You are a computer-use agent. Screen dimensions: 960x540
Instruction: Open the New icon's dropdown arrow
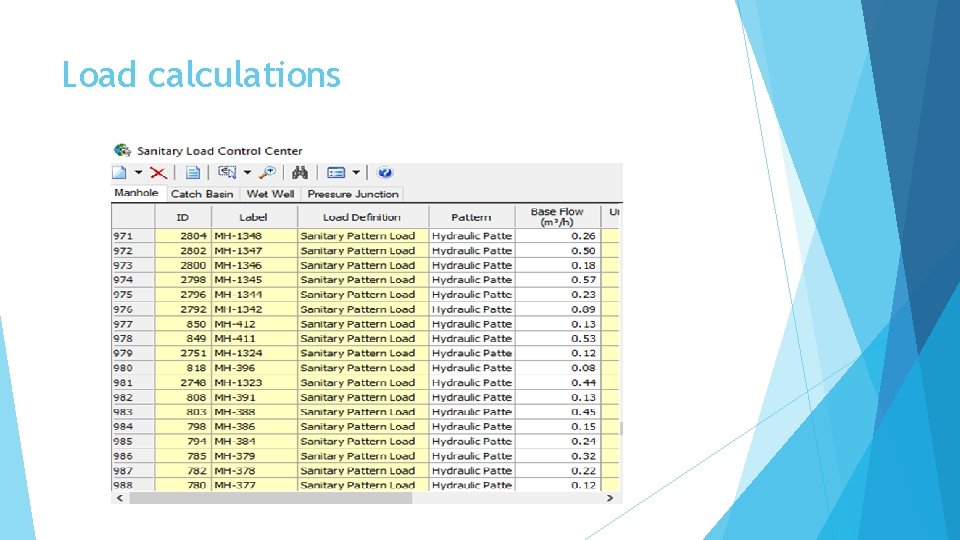click(138, 173)
